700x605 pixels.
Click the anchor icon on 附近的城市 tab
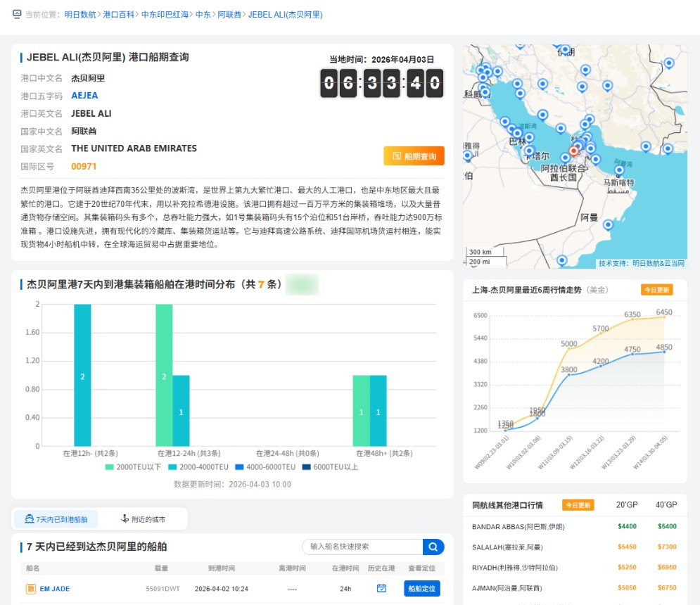pyautogui.click(x=125, y=520)
